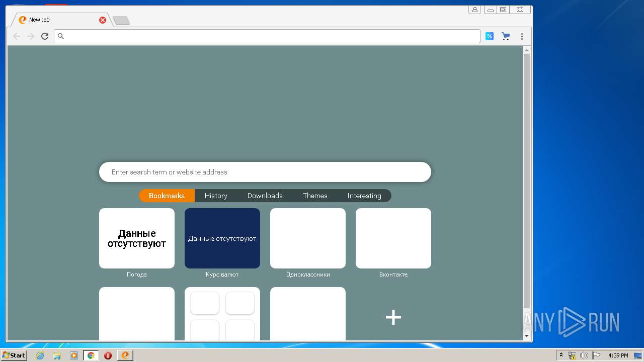The image size is (644, 362).
Task: Click the forward navigation arrow
Action: pos(31,36)
